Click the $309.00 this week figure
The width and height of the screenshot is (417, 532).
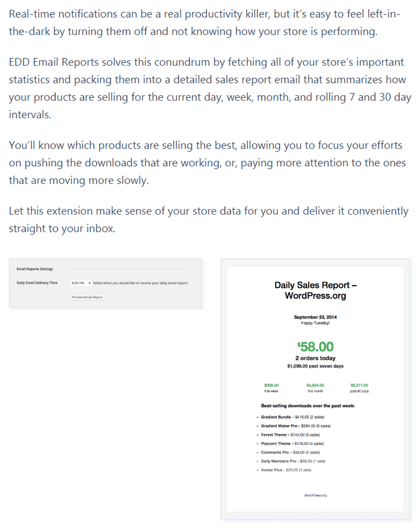click(271, 385)
